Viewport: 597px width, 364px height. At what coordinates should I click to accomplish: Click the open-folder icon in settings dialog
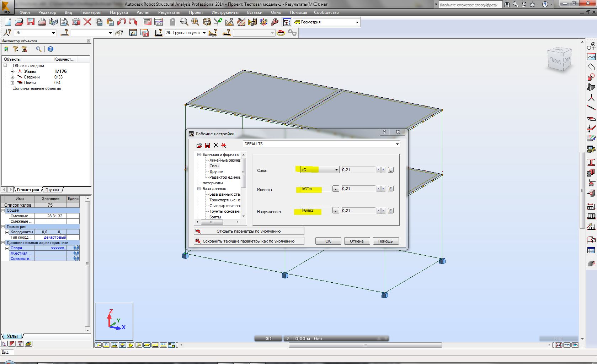click(x=199, y=145)
